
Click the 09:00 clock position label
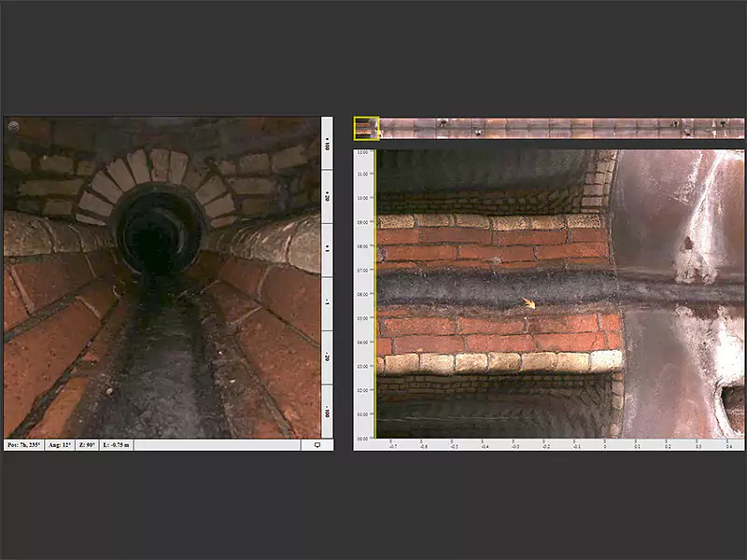click(x=362, y=222)
